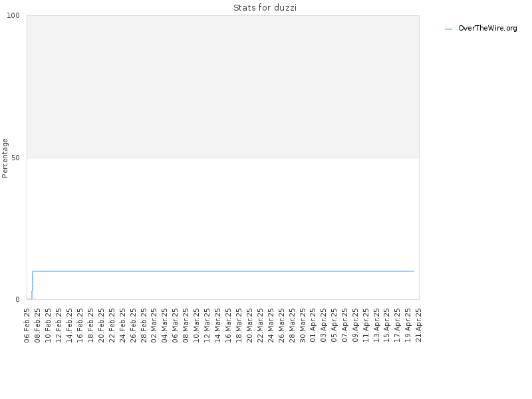The image size is (532, 399).
Task: Click the 14.Feb.25 date label
Action: coord(70,325)
